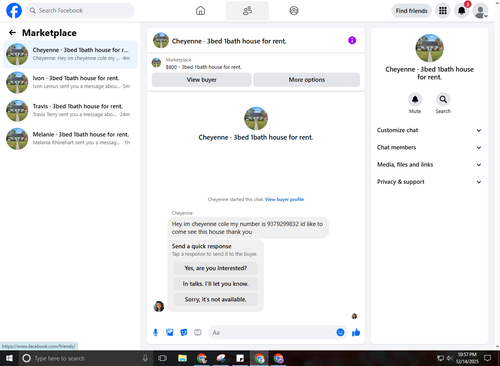Click the voice clip microphone icon
Image resolution: width=500 pixels, height=366 pixels.
pos(155,332)
